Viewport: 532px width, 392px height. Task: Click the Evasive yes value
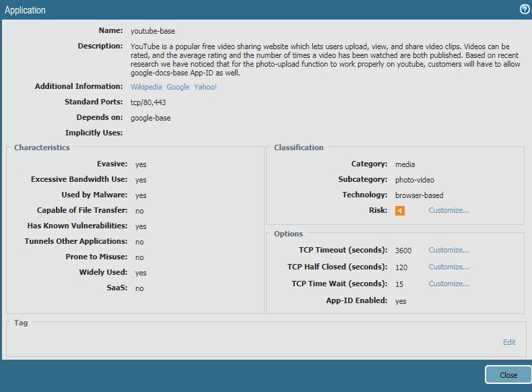click(x=141, y=164)
